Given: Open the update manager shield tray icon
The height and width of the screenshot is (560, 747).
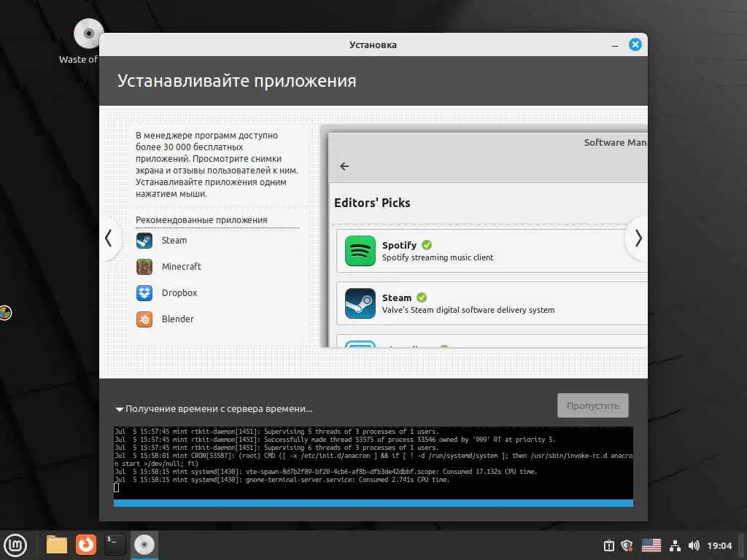Looking at the screenshot, I should click(x=627, y=545).
